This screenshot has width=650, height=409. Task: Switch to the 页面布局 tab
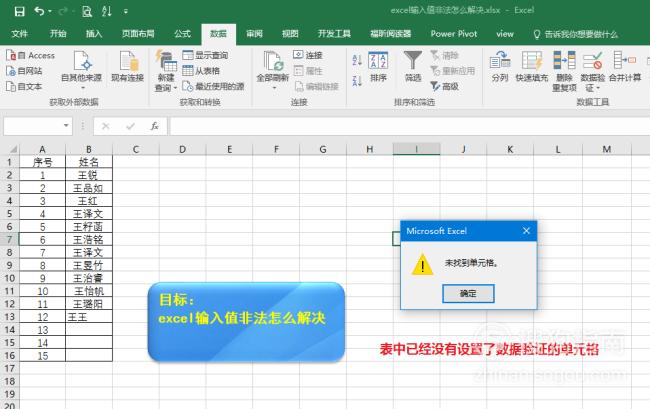pos(138,34)
